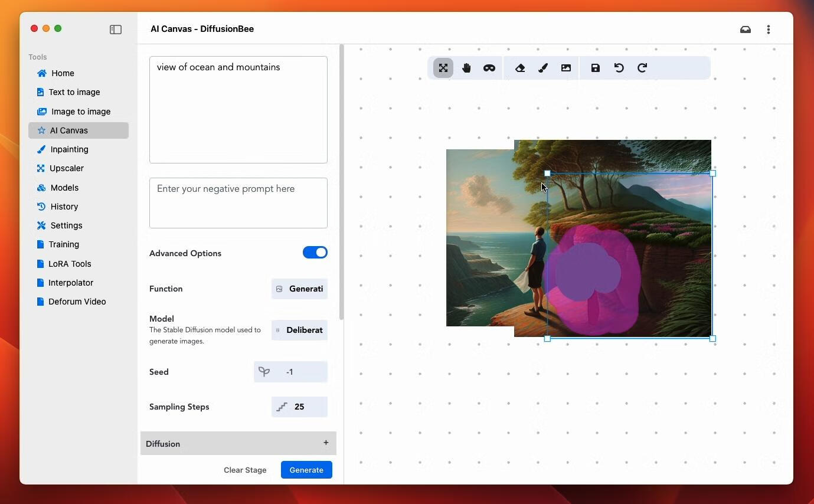Select the mask tool in the canvas toolbar
The image size is (814, 504).
[489, 67]
